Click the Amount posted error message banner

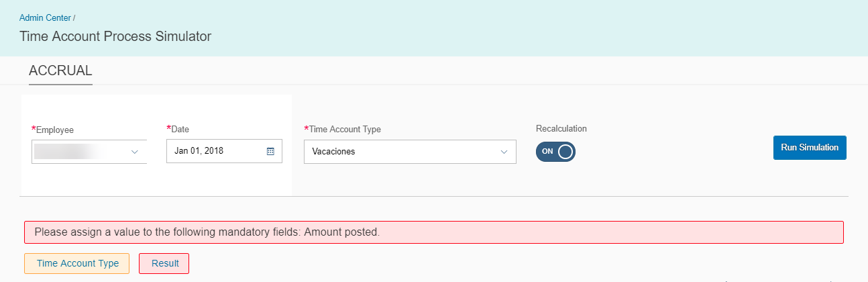[x=434, y=232]
